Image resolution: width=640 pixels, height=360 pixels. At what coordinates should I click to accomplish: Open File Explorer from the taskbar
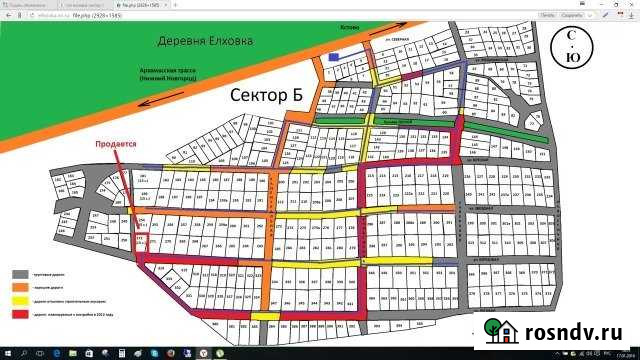tap(73, 353)
